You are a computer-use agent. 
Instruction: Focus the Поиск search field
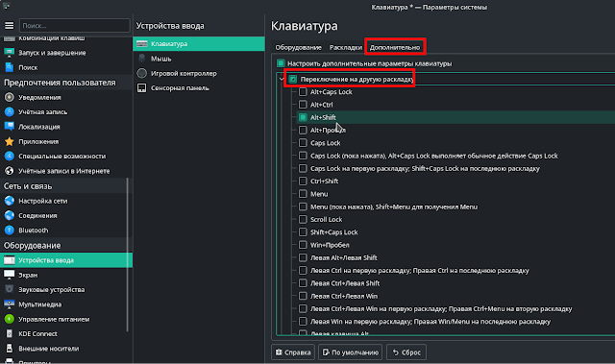(x=75, y=26)
